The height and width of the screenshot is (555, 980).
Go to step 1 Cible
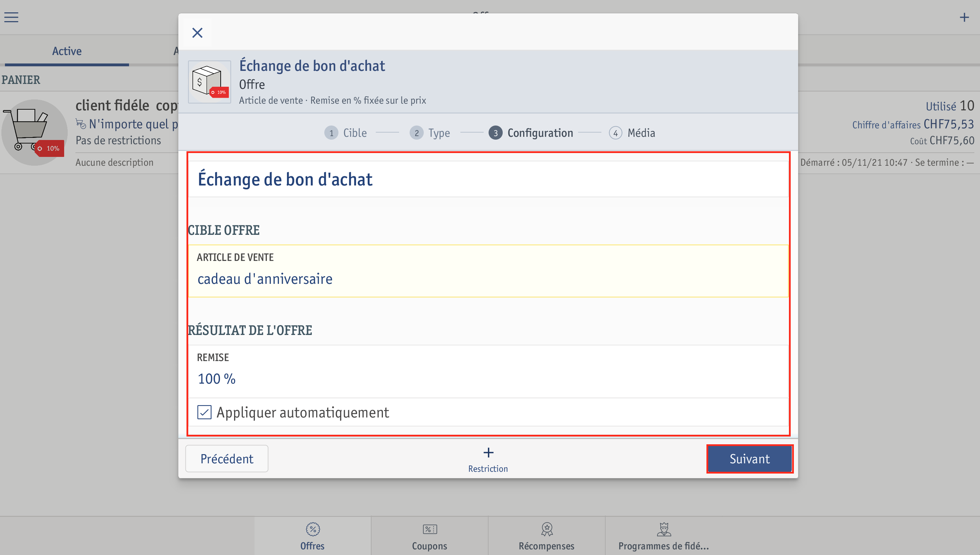coord(345,133)
